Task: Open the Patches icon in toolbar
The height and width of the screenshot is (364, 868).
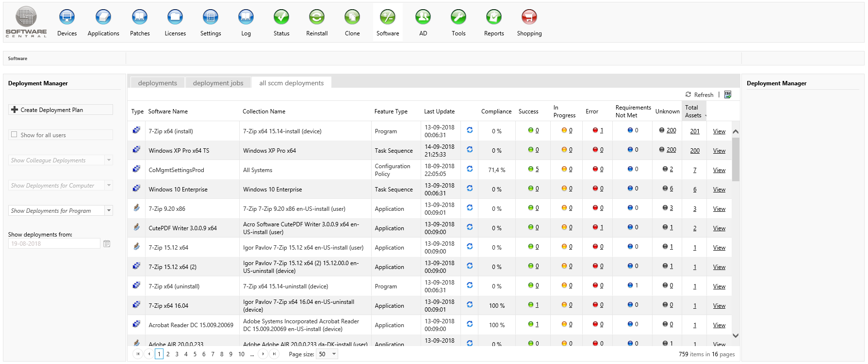Action: (140, 17)
